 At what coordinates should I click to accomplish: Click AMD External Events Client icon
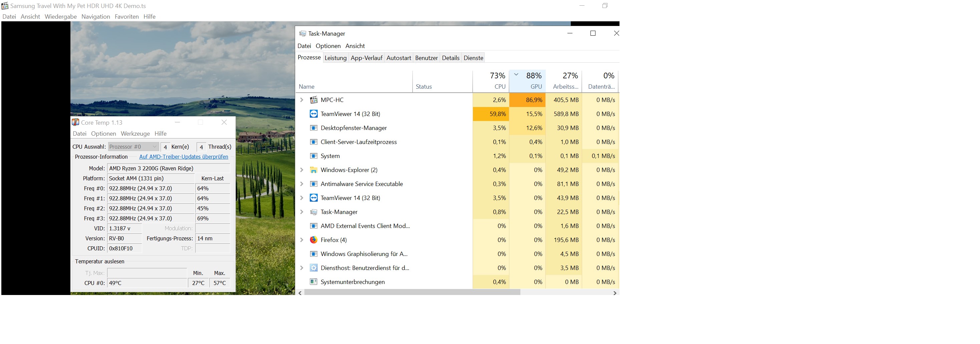click(x=313, y=226)
